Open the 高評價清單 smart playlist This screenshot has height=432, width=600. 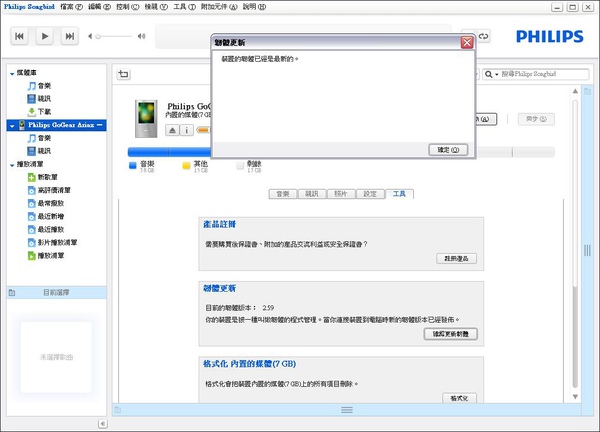click(x=49, y=190)
